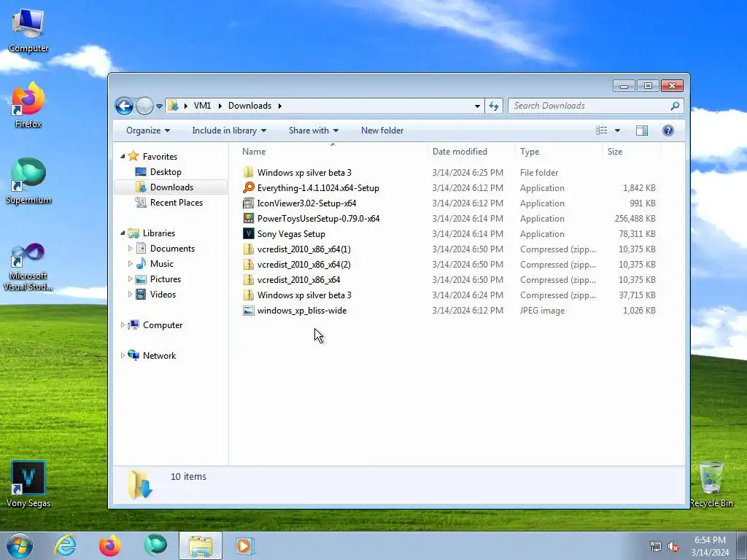Viewport: 747px width, 560px height.
Task: Launch Internet Explorer from the taskbar
Action: click(65, 545)
